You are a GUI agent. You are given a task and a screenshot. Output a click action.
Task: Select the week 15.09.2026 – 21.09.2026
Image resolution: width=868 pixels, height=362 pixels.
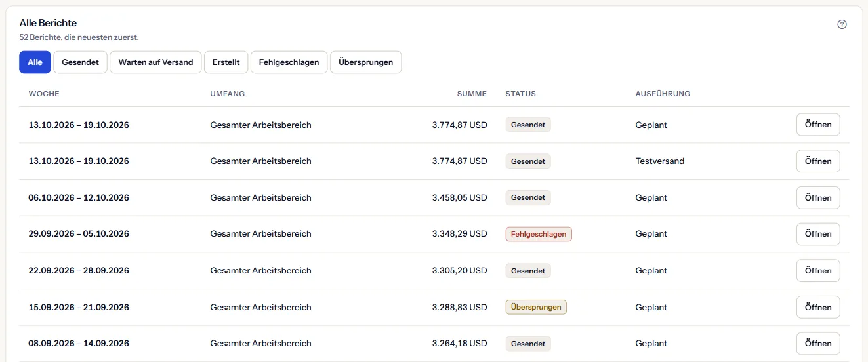click(x=79, y=307)
